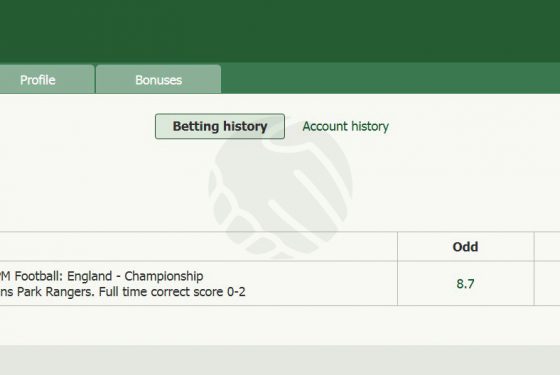Click the green bar beside Bonuses tab

point(390,79)
